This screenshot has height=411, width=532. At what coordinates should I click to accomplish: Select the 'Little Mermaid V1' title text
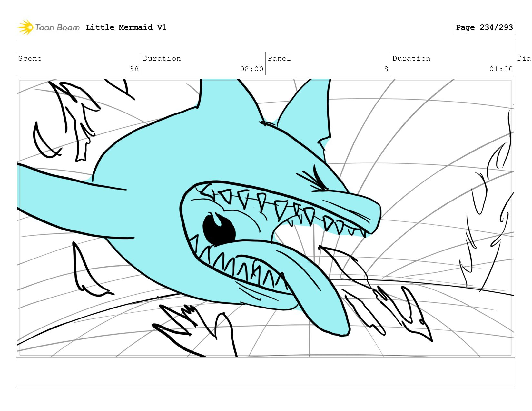pyautogui.click(x=126, y=27)
